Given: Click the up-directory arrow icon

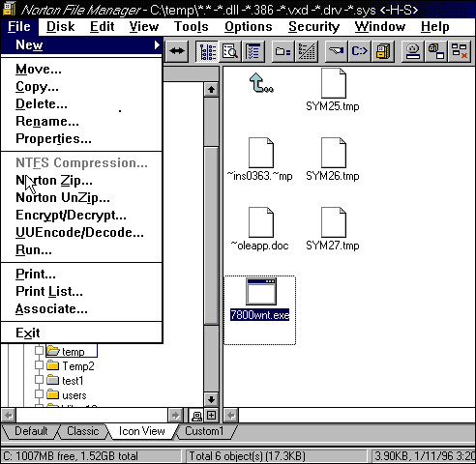Looking at the screenshot, I should pyautogui.click(x=260, y=83).
